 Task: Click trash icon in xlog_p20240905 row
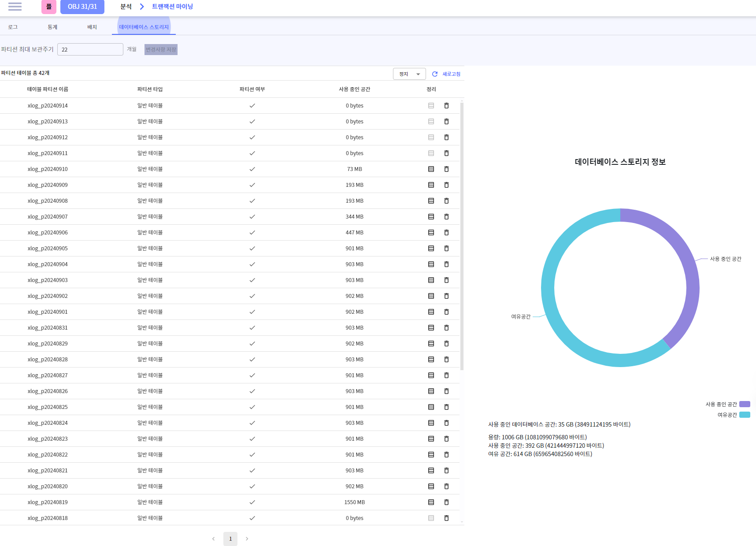tap(446, 249)
